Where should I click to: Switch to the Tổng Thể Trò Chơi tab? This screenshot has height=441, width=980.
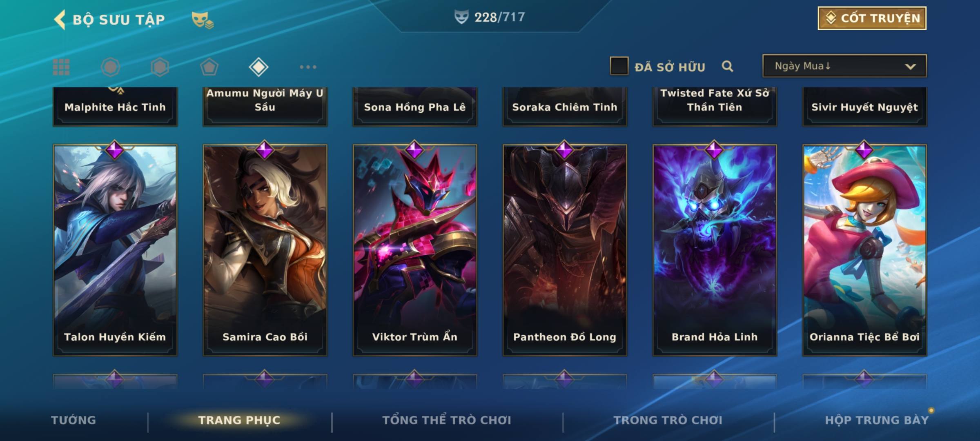click(447, 420)
